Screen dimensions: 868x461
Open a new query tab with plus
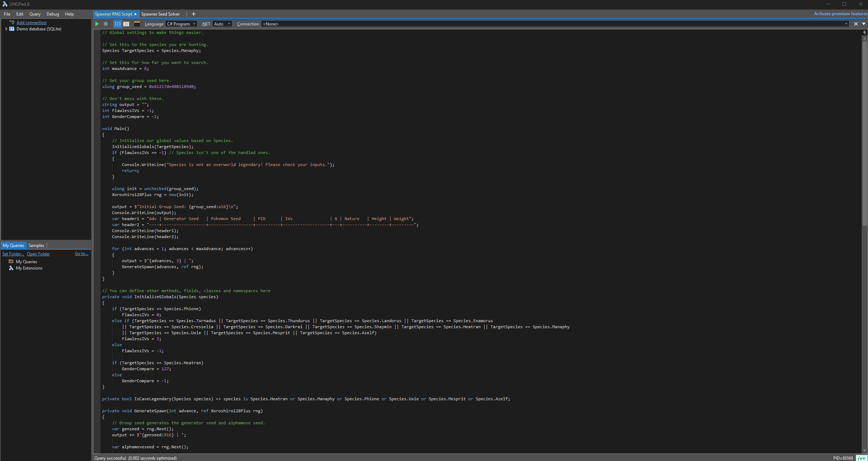click(x=194, y=14)
